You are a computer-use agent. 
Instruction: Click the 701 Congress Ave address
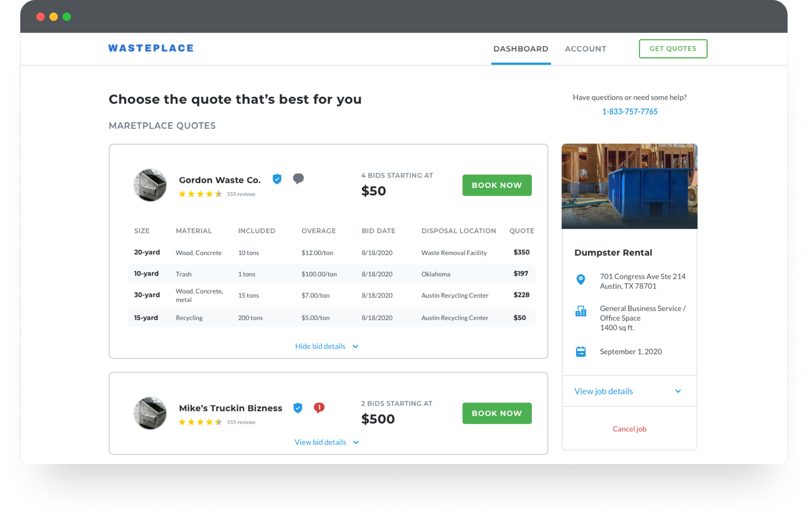(x=642, y=281)
